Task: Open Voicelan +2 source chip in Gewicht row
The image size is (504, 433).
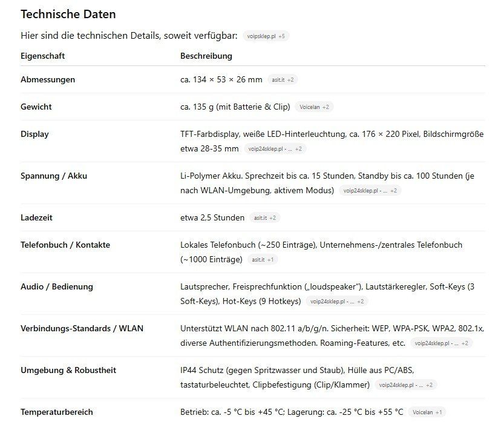Action: click(x=314, y=107)
